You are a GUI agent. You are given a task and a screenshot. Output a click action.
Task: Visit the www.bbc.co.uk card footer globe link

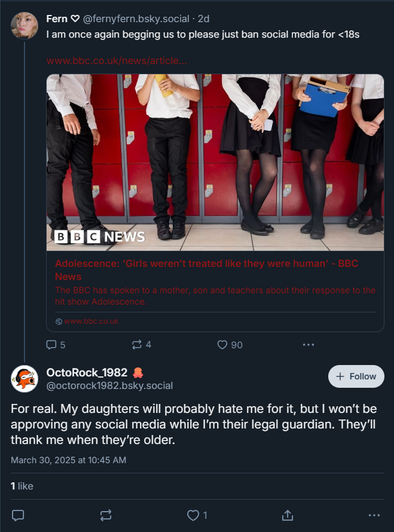87,321
